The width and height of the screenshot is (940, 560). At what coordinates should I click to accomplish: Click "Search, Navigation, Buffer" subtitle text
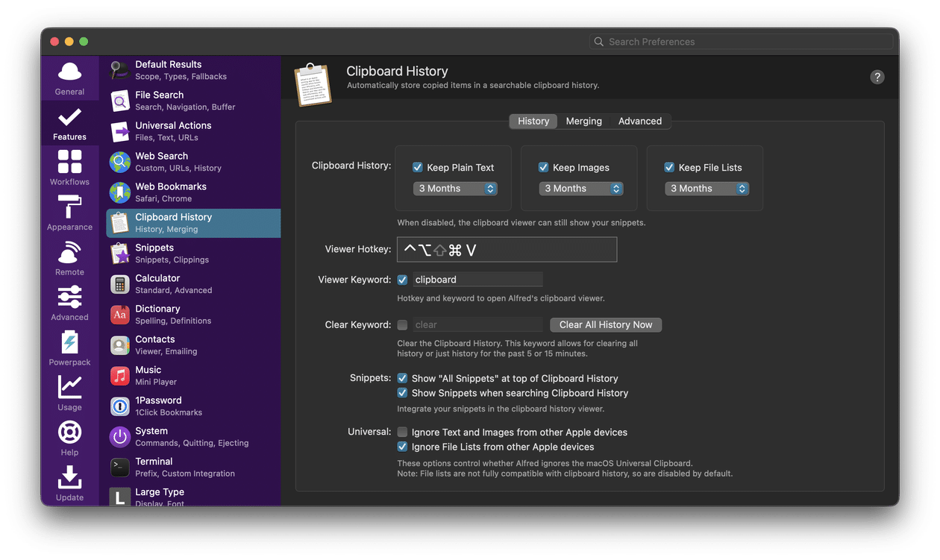[185, 107]
